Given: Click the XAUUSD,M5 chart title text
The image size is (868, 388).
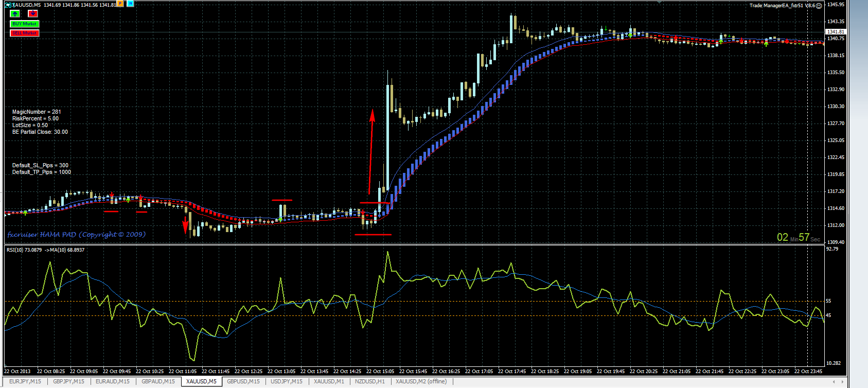Looking at the screenshot, I should (x=27, y=5).
